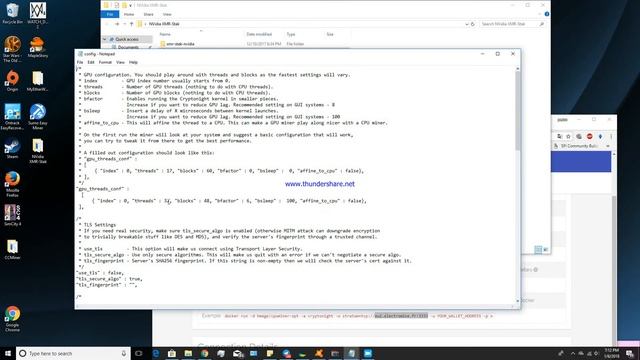
Task: Collapse the Quick access tree node
Action: click(x=104, y=39)
